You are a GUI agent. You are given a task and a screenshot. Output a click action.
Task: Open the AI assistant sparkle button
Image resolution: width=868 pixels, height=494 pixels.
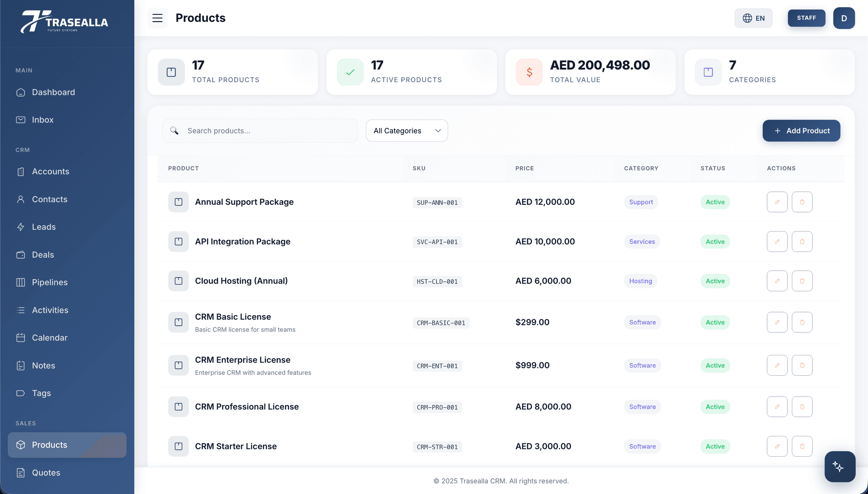click(x=840, y=466)
